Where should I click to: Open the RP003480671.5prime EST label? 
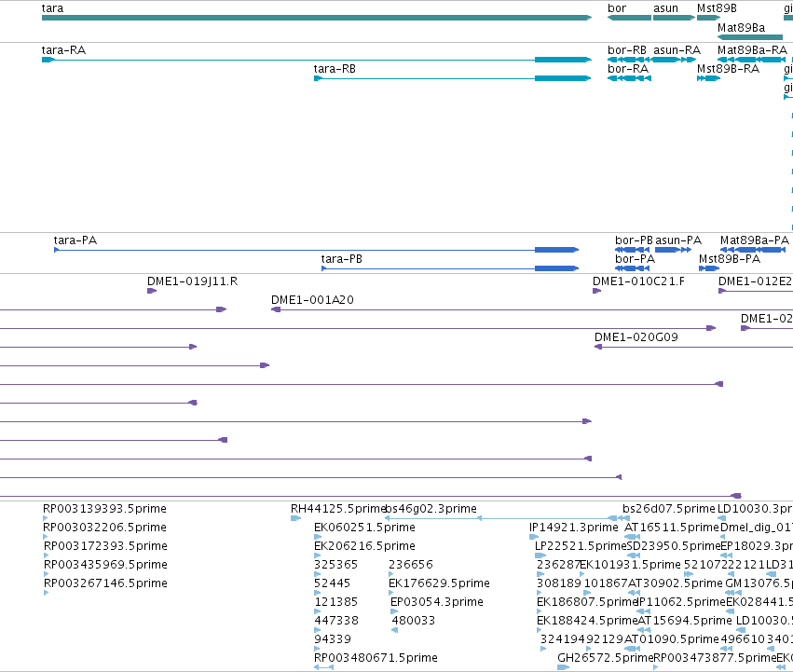tap(376, 658)
